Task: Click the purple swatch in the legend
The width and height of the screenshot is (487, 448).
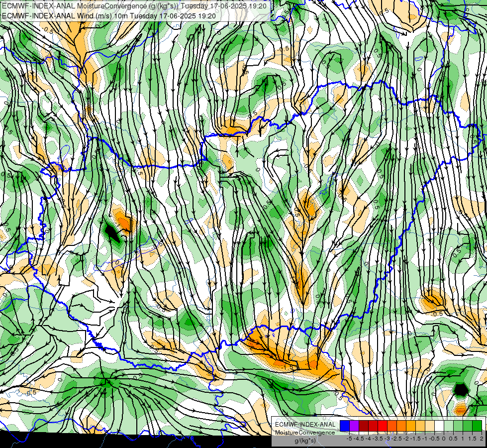Action: click(x=354, y=426)
